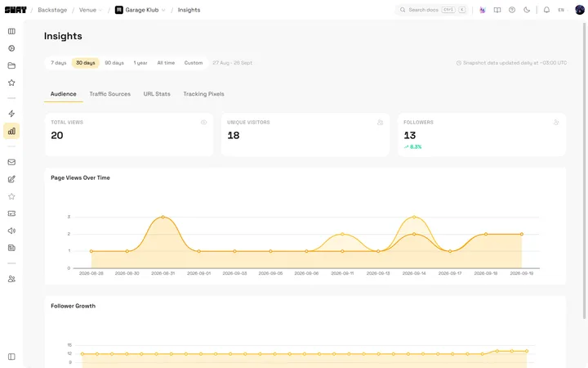Open the circular play icon in sidebar
This screenshot has width=588, height=368.
(11, 48)
